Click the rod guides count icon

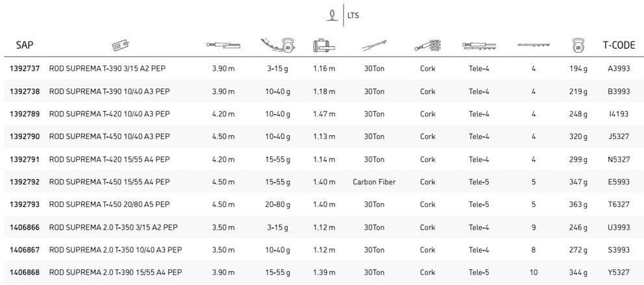[x=534, y=45]
